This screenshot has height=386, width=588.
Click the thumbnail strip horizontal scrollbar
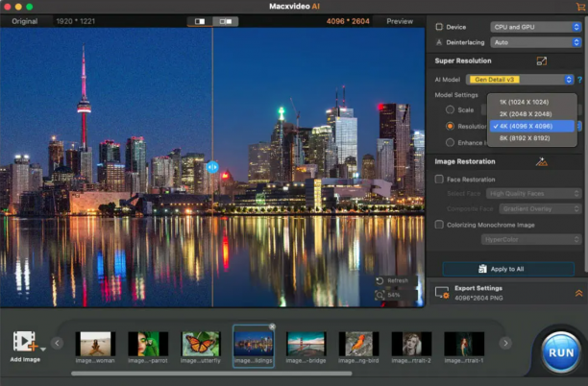click(211, 374)
